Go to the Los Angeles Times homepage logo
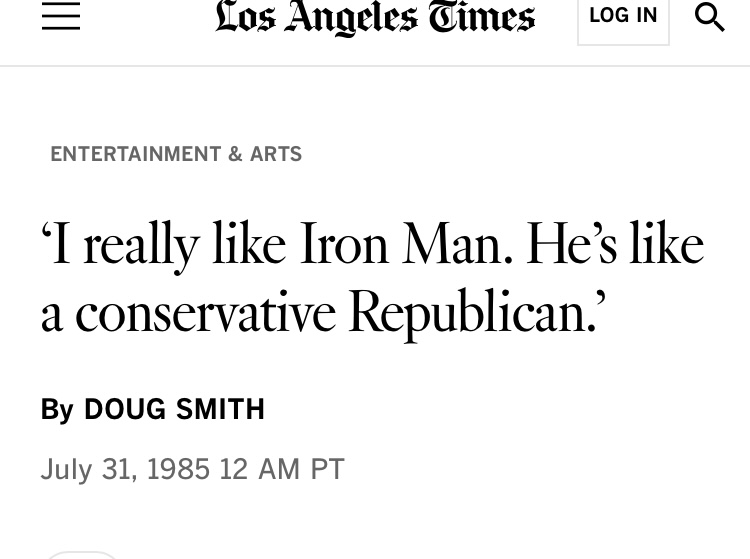Image resolution: width=750 pixels, height=559 pixels. point(375,17)
